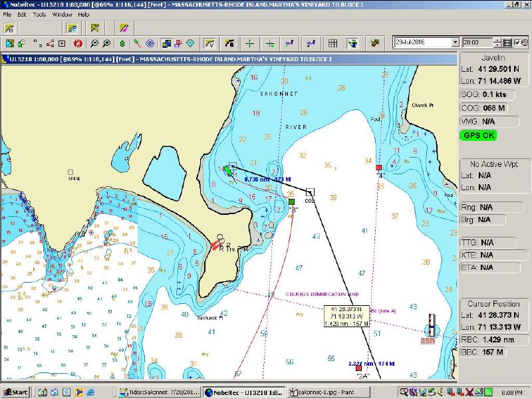Click the range circles target icon

150,43
